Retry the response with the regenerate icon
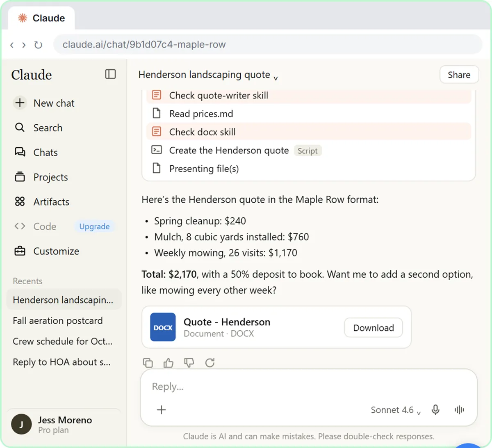The height and width of the screenshot is (448, 492). pyautogui.click(x=210, y=363)
